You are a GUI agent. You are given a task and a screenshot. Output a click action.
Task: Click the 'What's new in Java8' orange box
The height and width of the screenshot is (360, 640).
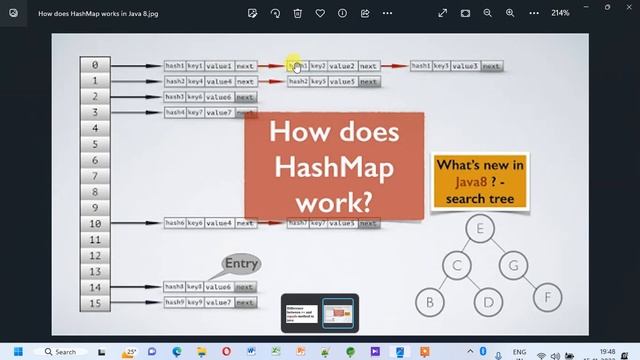480,182
